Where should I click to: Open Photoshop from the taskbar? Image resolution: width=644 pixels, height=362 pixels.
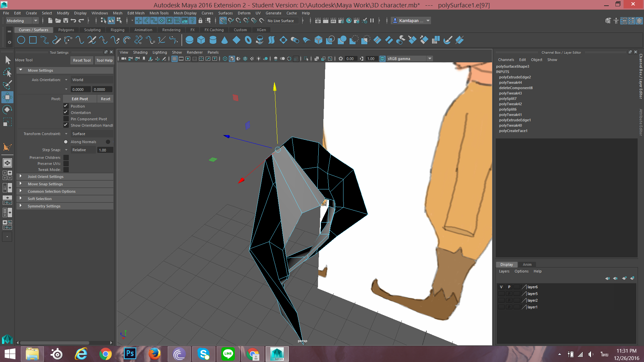click(x=130, y=354)
